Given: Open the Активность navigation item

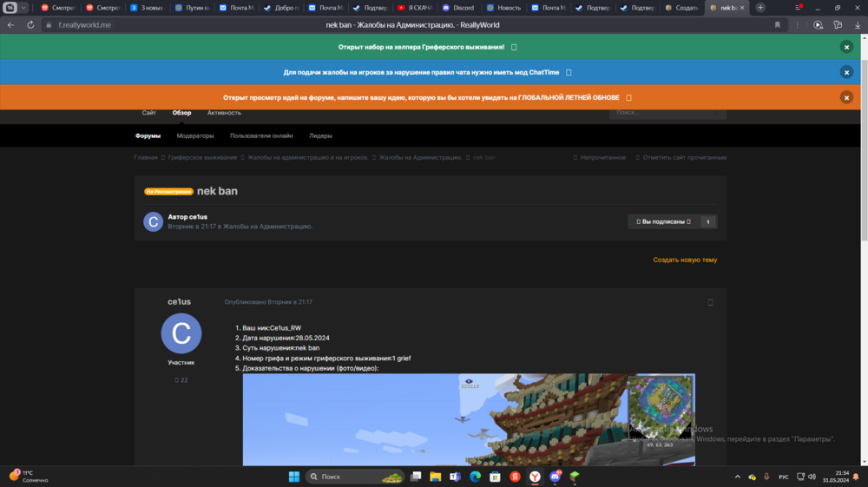Looking at the screenshot, I should (224, 113).
